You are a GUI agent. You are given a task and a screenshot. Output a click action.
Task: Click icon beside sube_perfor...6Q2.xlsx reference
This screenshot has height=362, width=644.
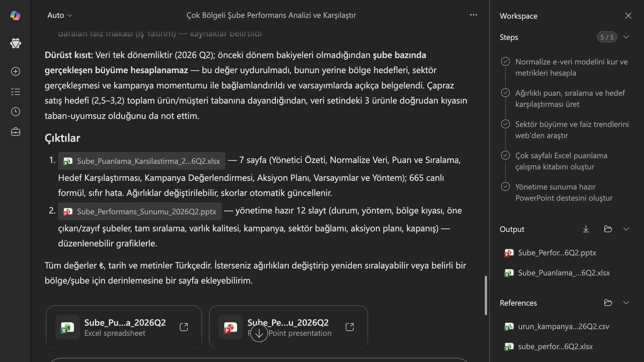pos(509,346)
